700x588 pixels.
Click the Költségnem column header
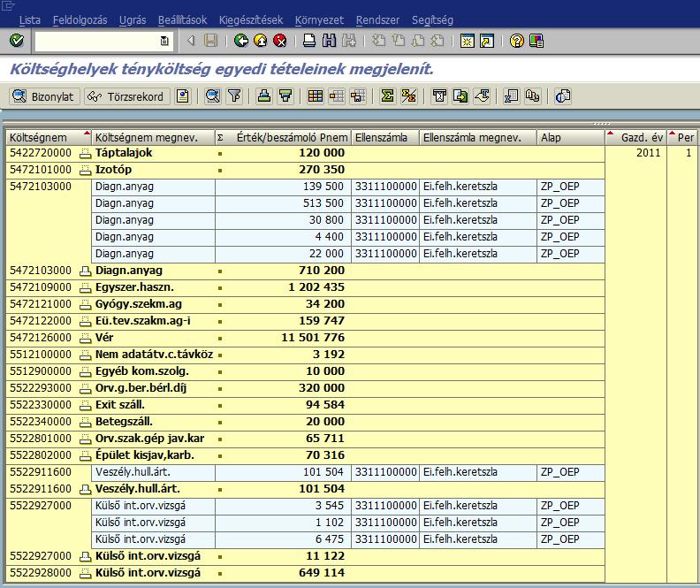tap(49, 138)
